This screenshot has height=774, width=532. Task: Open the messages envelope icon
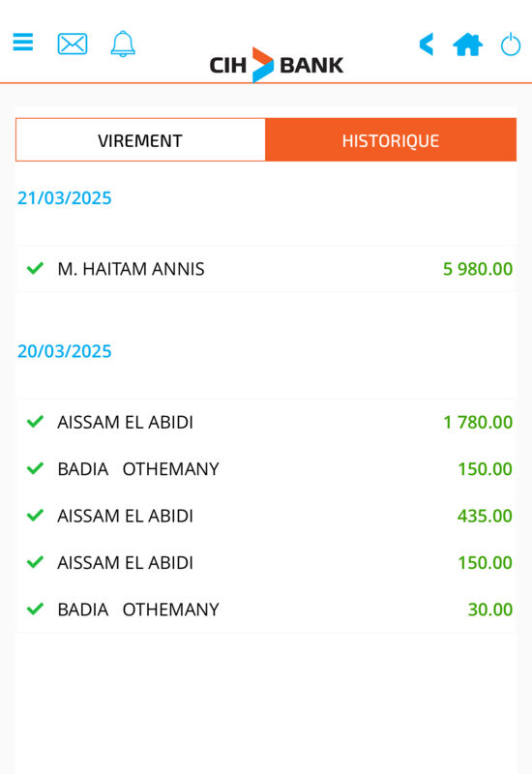click(73, 44)
